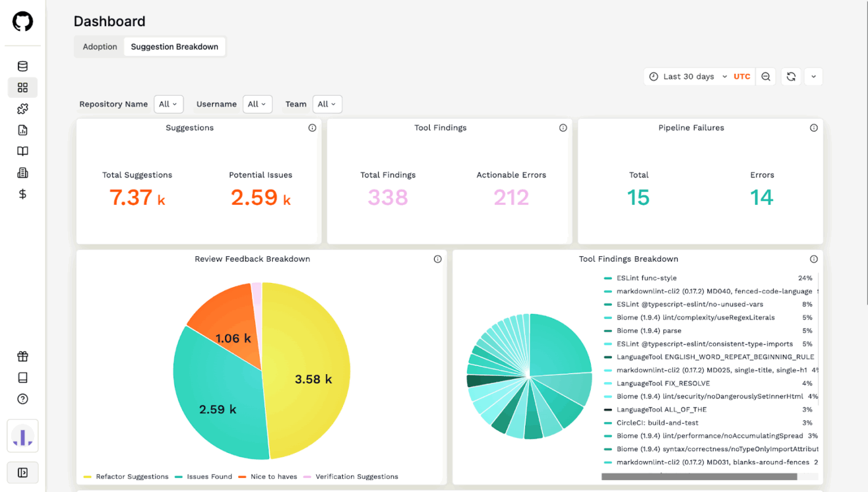Image resolution: width=868 pixels, height=492 pixels.
Task: Click the refresh data icon
Action: [x=790, y=76]
